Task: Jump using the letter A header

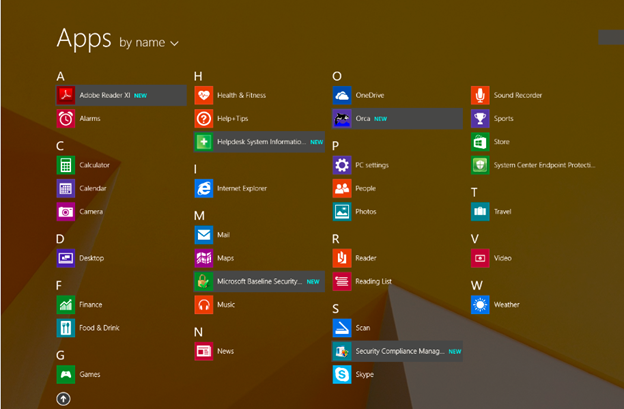Action: (60, 76)
